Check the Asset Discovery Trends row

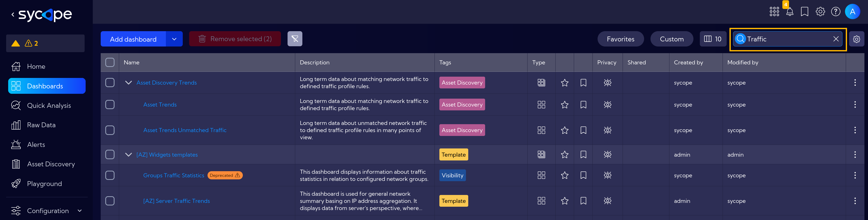coord(110,83)
